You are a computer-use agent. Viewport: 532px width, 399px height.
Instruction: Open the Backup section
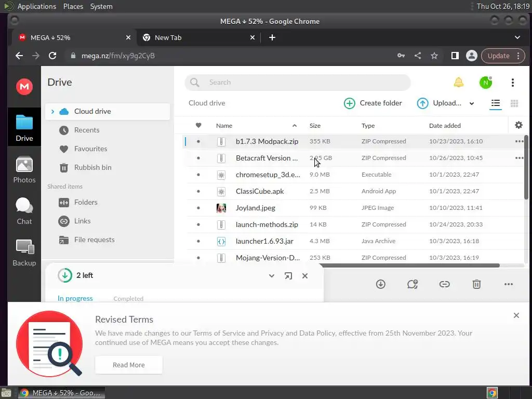pos(24,253)
